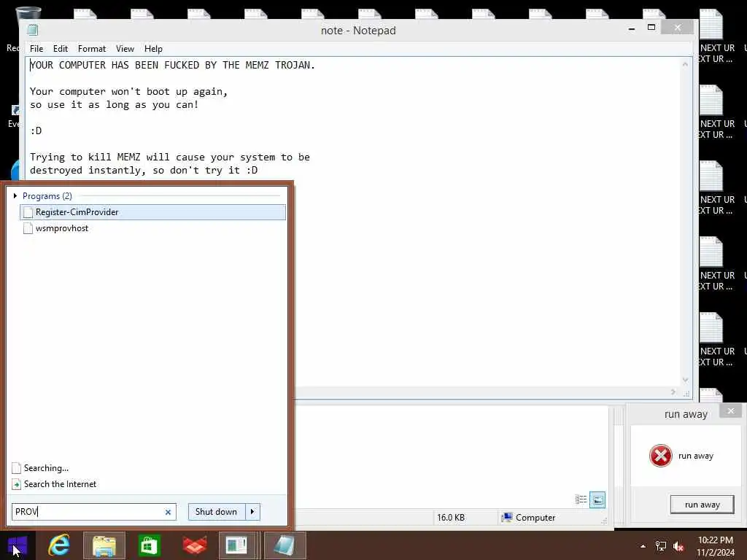
Task: Open the taskbar window icon beside the Notepad icon
Action: [237, 545]
